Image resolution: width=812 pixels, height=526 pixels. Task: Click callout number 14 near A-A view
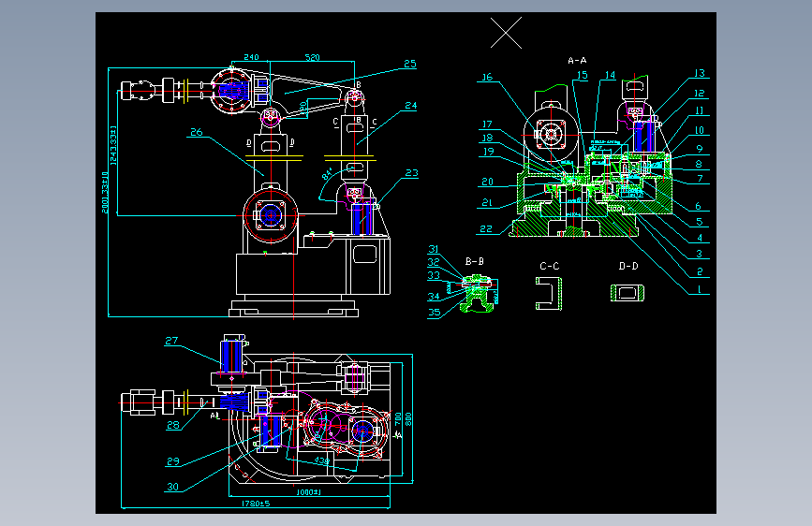[x=610, y=75]
